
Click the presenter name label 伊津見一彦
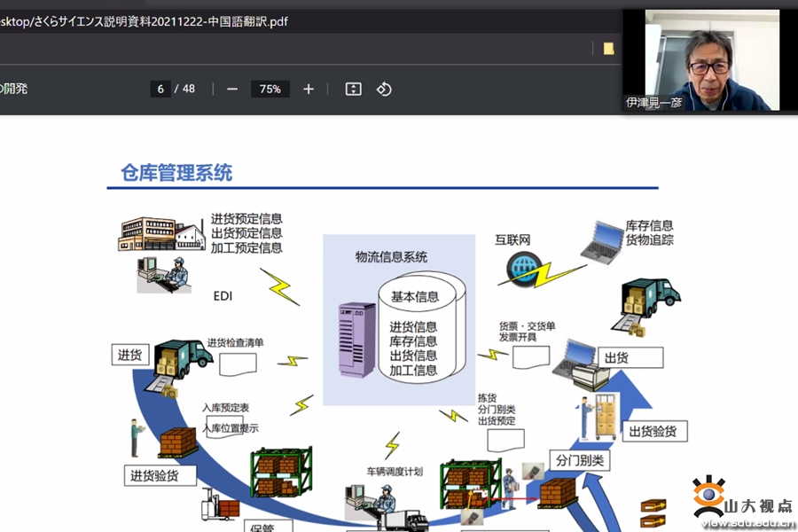(654, 103)
